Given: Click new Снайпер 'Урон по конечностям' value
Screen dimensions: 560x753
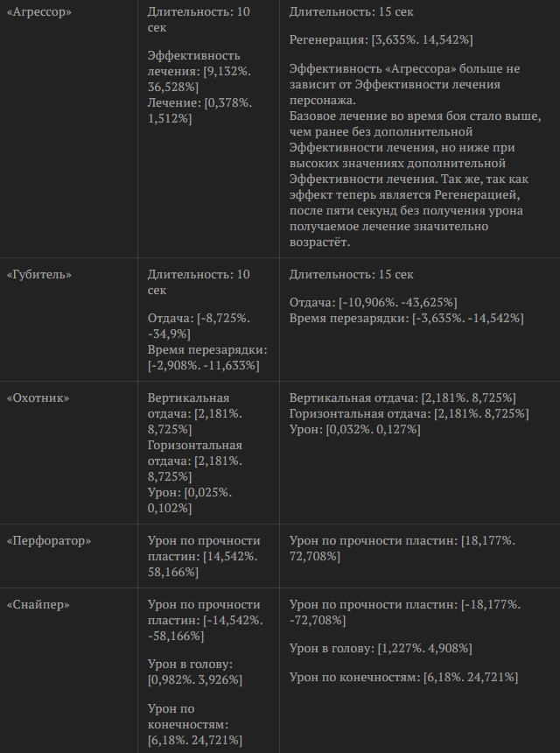Looking at the screenshot, I should (x=403, y=678).
